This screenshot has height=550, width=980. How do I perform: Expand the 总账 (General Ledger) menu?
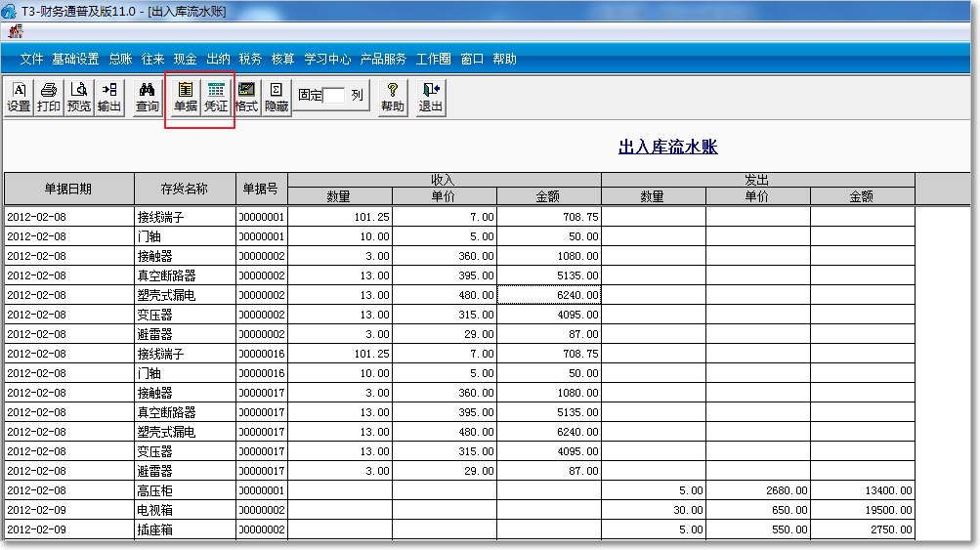pos(120,59)
